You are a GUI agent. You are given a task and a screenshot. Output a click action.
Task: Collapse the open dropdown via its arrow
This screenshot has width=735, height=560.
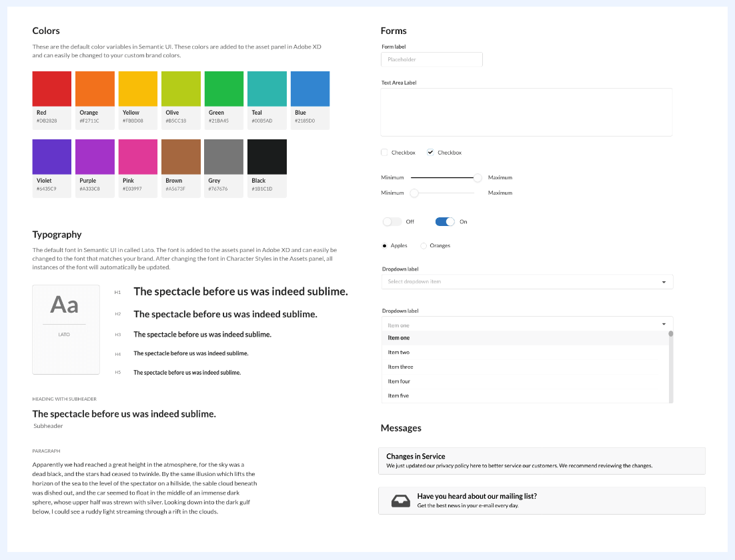664,324
